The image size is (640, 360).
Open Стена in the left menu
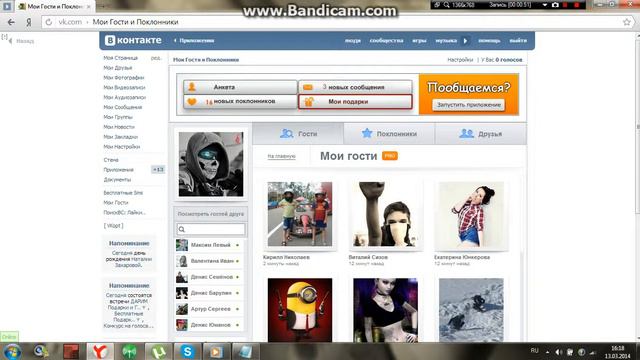click(x=111, y=160)
